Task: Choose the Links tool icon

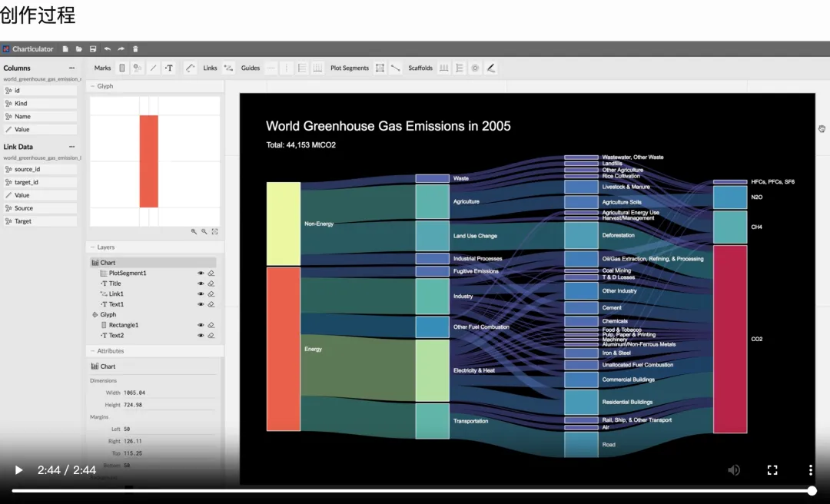Action: tap(229, 68)
